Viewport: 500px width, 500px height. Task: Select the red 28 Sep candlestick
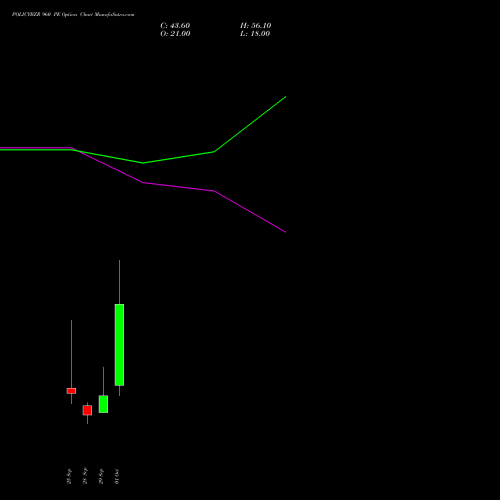(87, 410)
